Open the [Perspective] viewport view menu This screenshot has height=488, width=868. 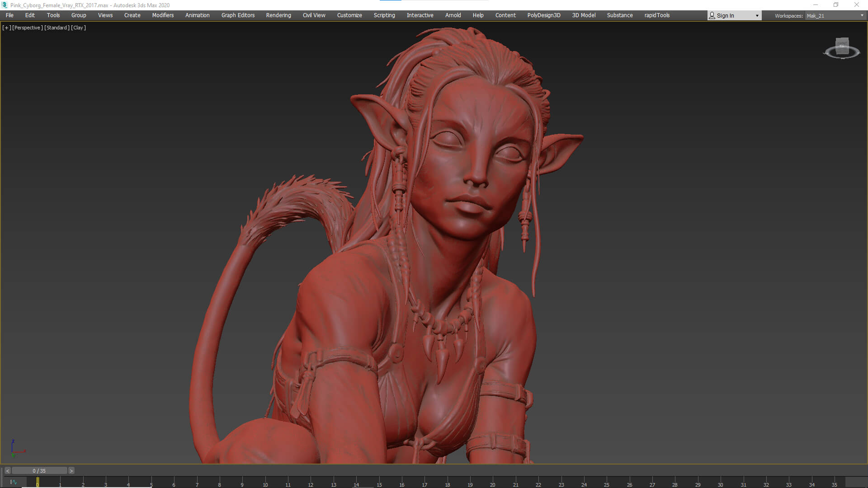28,28
